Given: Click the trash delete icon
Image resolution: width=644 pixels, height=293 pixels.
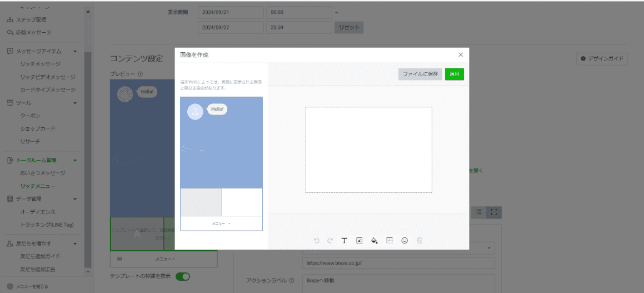Looking at the screenshot, I should pyautogui.click(x=420, y=241).
